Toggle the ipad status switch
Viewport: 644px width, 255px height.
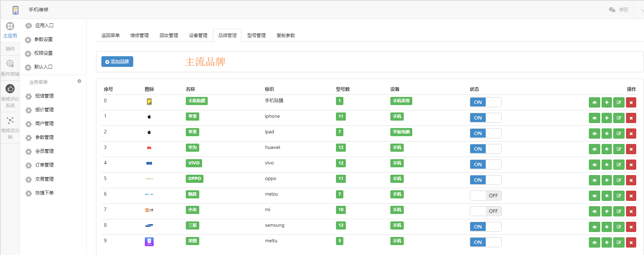pyautogui.click(x=485, y=133)
